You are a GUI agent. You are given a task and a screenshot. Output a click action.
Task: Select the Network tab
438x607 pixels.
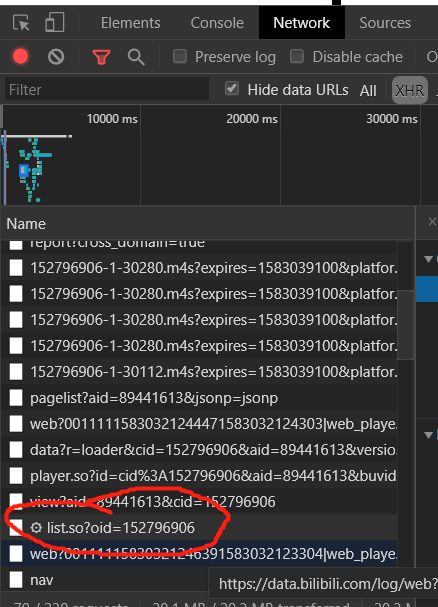pyautogui.click(x=302, y=23)
